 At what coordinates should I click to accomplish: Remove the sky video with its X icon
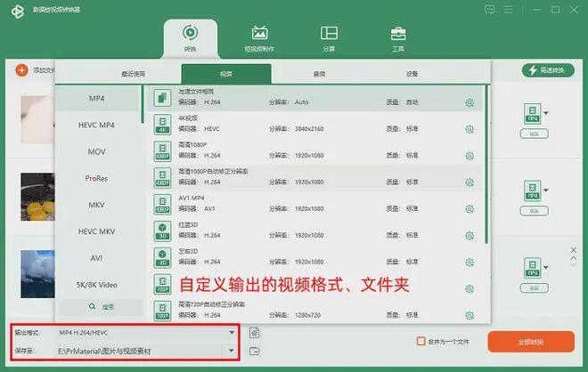click(x=574, y=250)
